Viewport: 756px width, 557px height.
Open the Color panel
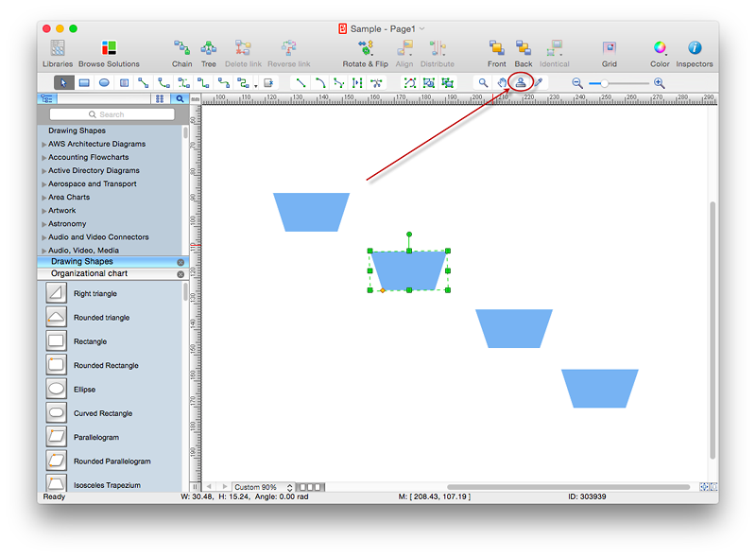(x=660, y=54)
